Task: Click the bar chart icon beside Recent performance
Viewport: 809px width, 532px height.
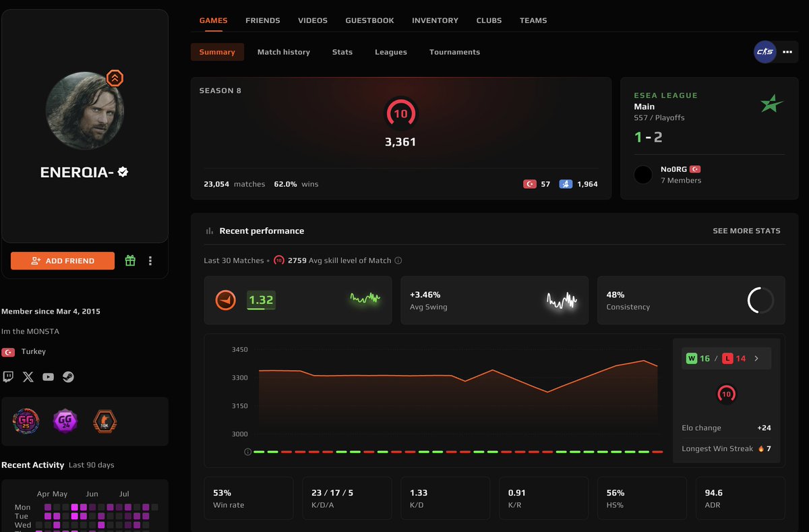Action: pos(209,231)
